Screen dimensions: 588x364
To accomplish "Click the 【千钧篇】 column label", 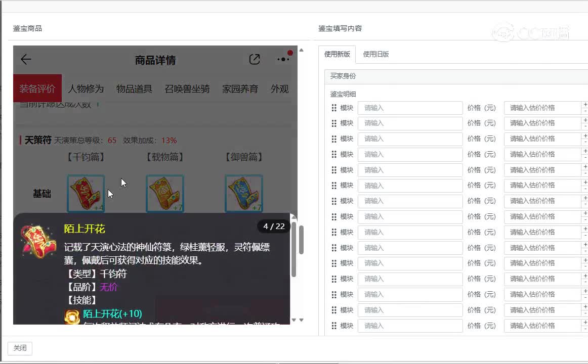I will tap(86, 157).
